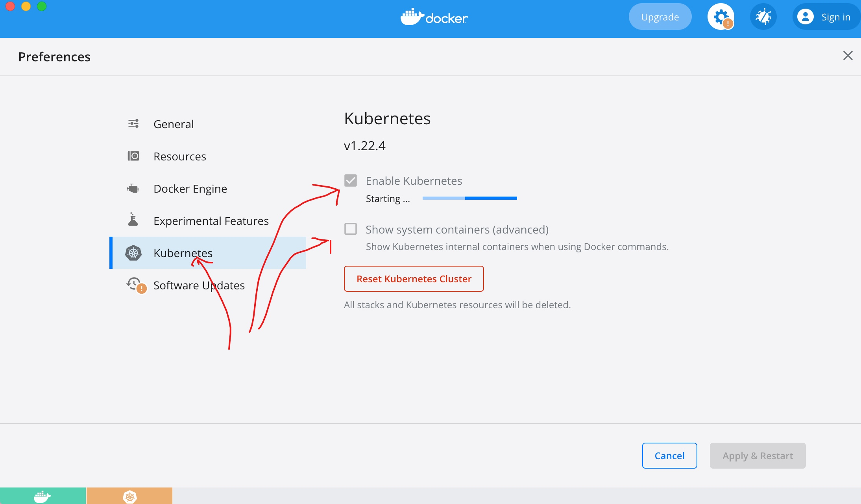Click the Docker Engine icon
Screen dimensions: 861x504
[x=133, y=188]
